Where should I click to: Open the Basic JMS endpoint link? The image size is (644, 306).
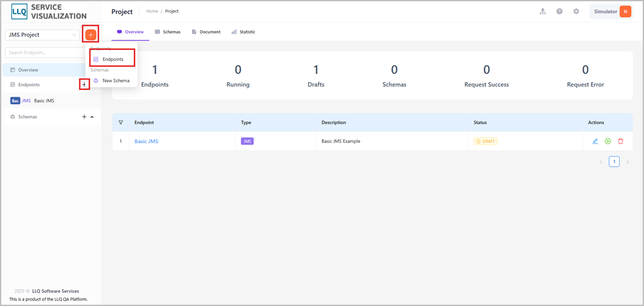(x=146, y=141)
